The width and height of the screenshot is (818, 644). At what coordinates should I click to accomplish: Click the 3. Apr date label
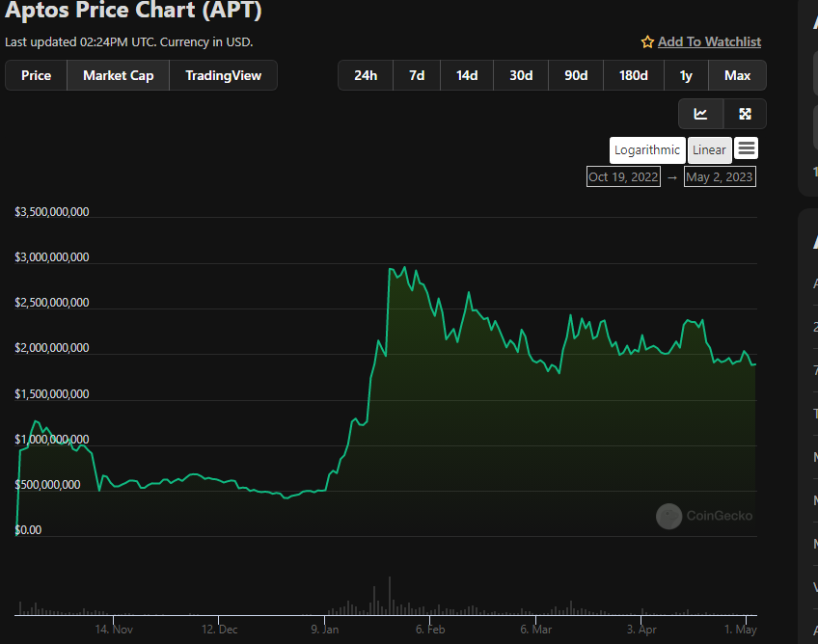point(641,630)
